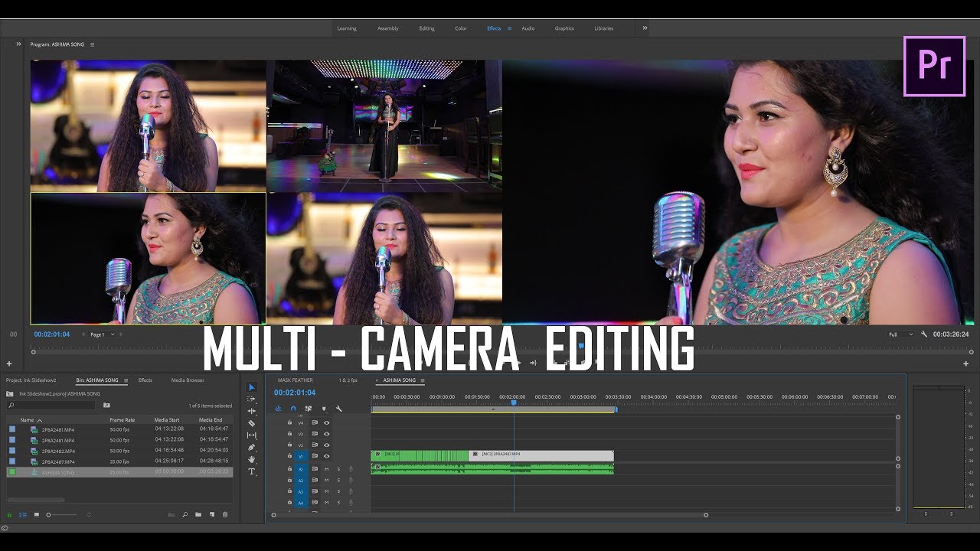The height and width of the screenshot is (551, 980).
Task: Toggle timeline Snap magnet icon
Action: 292,409
